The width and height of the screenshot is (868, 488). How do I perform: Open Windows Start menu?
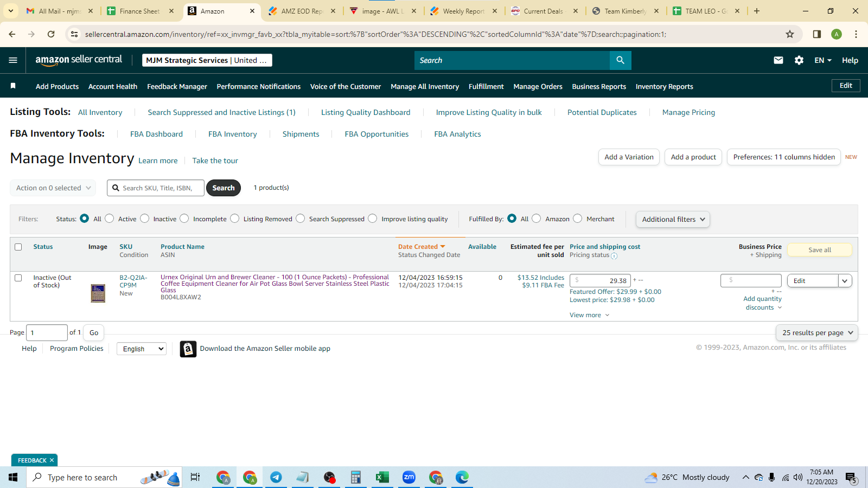[13, 477]
